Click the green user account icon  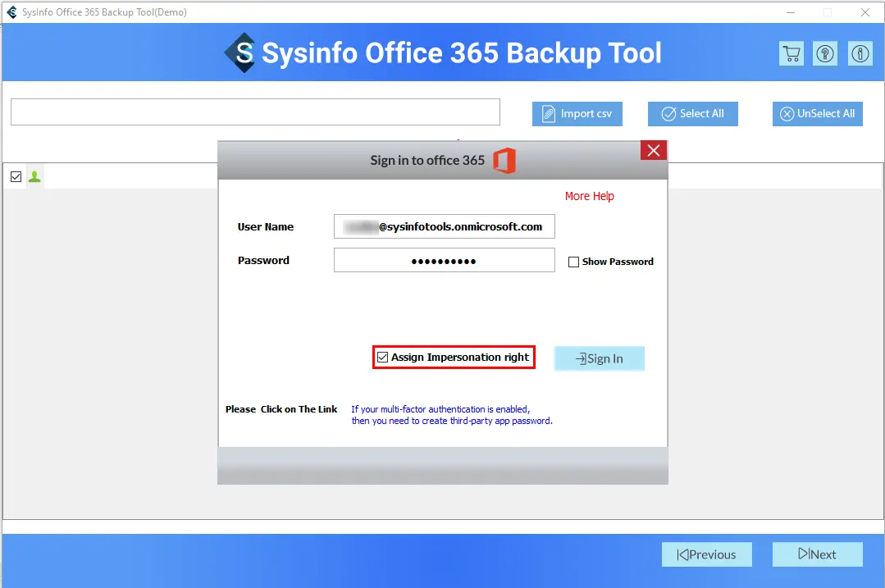point(34,176)
